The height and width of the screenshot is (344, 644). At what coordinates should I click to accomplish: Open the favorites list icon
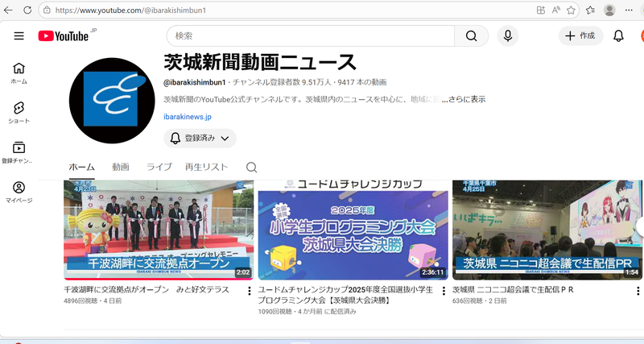(x=590, y=10)
